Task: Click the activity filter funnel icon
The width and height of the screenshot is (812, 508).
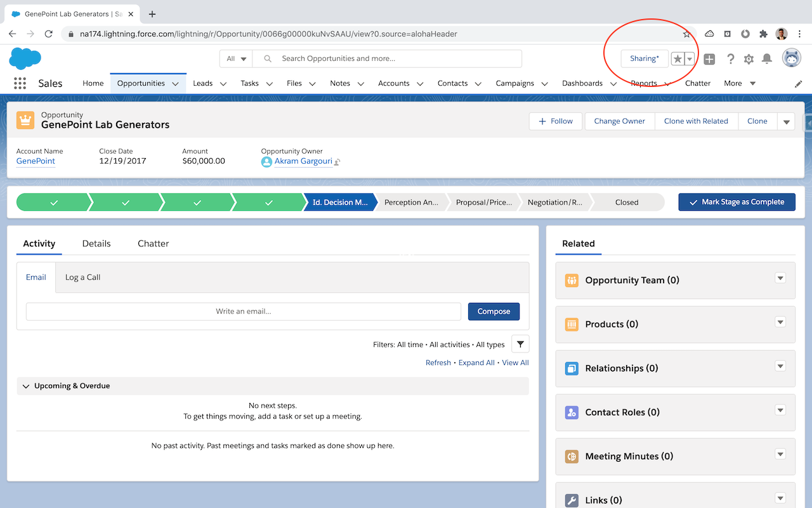Action: (x=520, y=344)
